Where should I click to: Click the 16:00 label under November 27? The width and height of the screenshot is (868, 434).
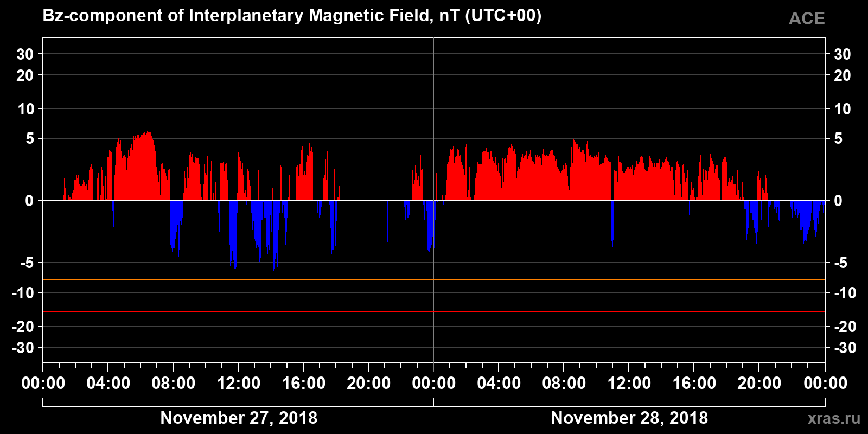click(x=304, y=384)
